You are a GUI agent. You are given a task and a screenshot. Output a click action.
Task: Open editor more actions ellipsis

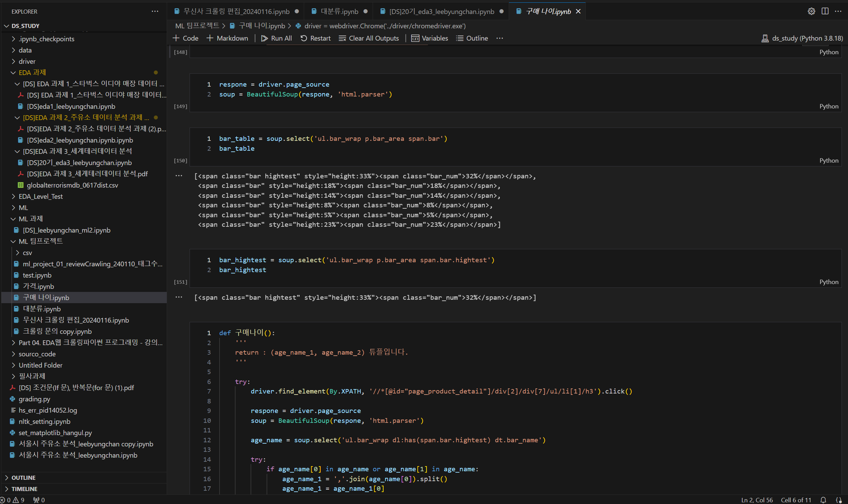(838, 11)
